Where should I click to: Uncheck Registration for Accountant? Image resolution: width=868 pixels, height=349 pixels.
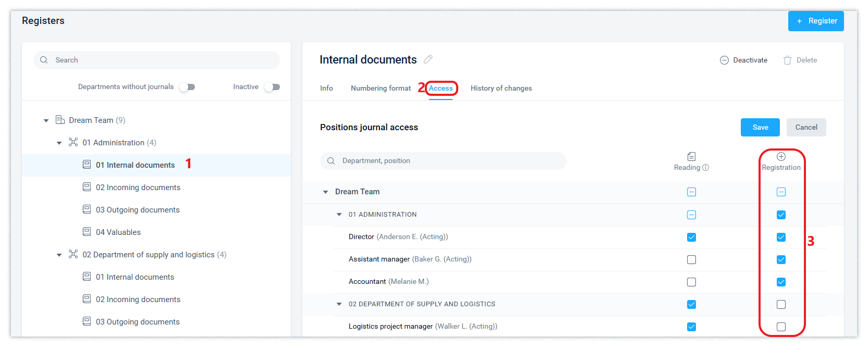(781, 282)
